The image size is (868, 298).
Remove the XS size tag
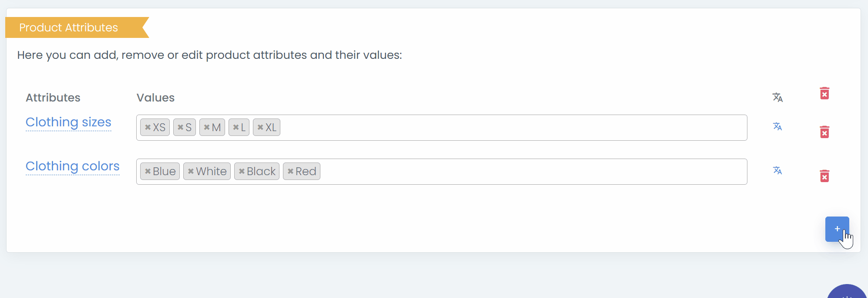pyautogui.click(x=148, y=127)
